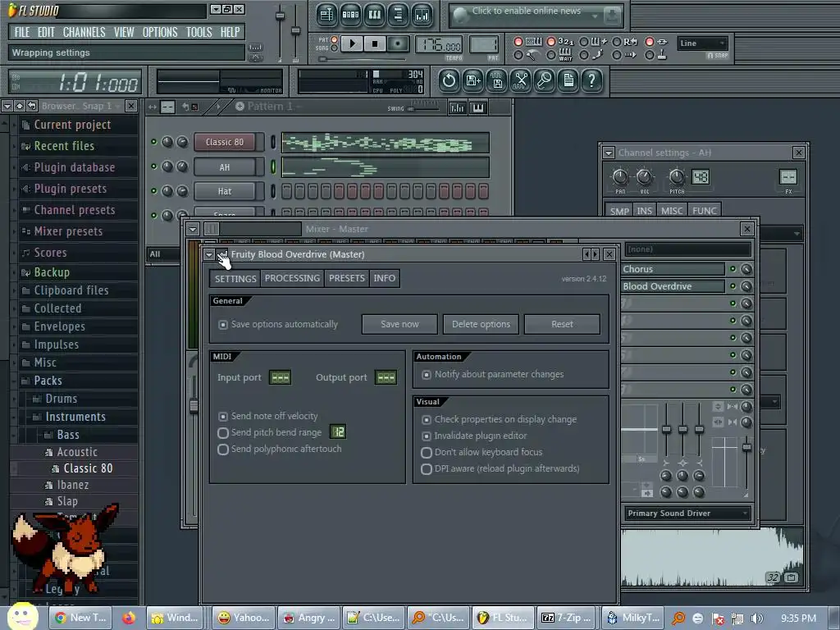
Task: Open the browser view icon
Action: point(398,15)
